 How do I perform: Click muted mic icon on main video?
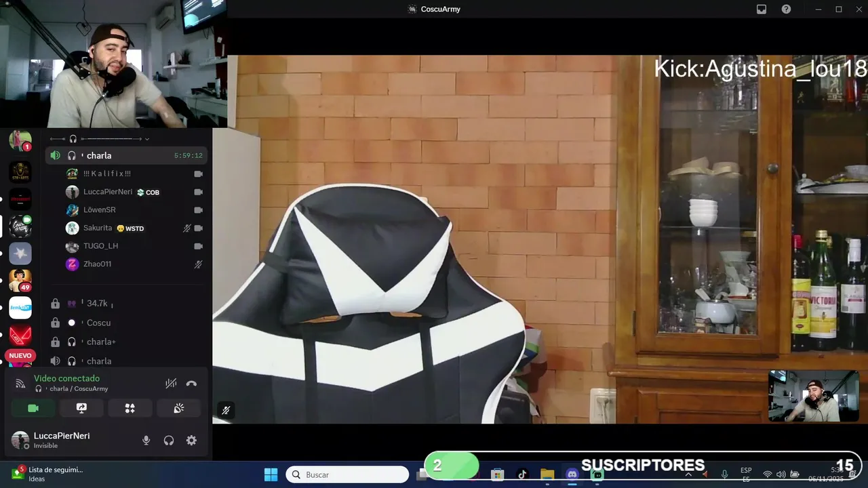coord(226,410)
